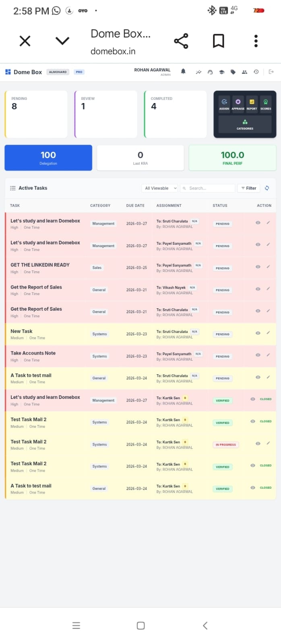Open the tag icon in header
The image size is (281, 644).
pyautogui.click(x=233, y=72)
